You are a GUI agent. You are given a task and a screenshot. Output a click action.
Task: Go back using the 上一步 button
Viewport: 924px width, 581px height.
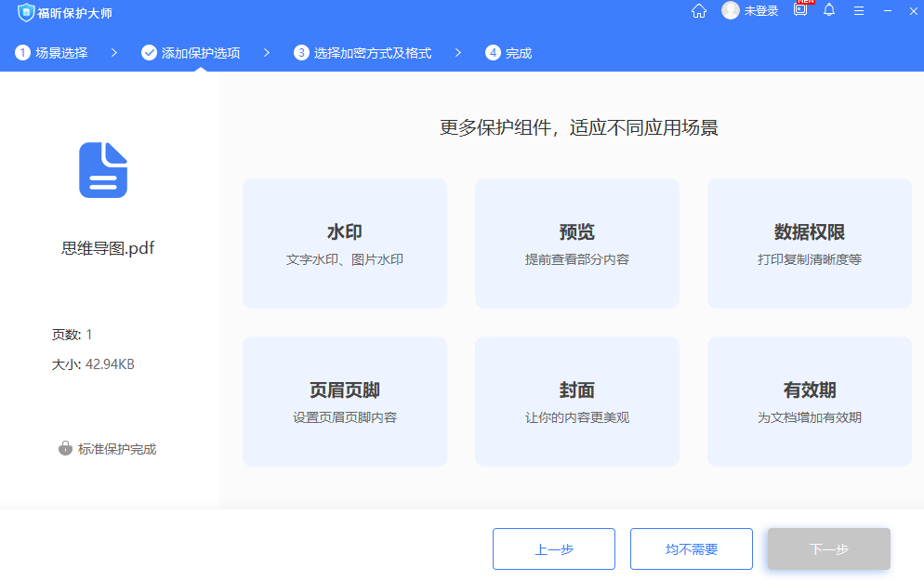(553, 548)
